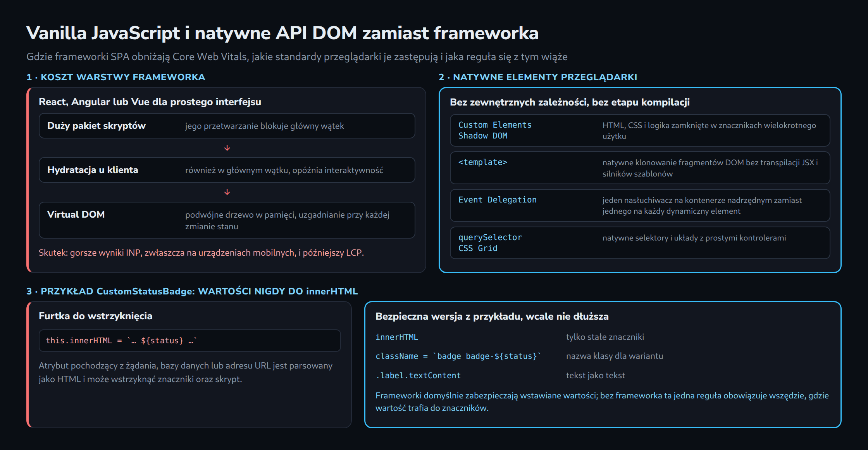Click the 'Duży pakiet skryptów' label
This screenshot has height=450, width=868.
click(x=96, y=126)
